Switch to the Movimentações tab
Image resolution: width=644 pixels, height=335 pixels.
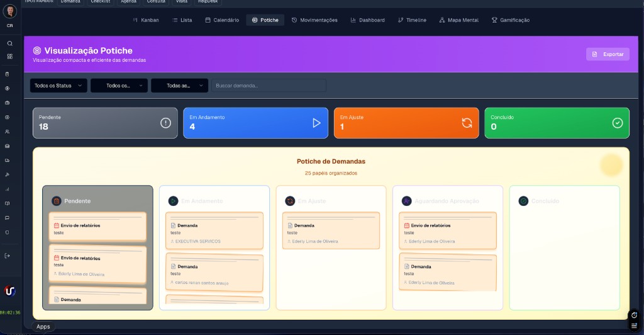point(314,20)
